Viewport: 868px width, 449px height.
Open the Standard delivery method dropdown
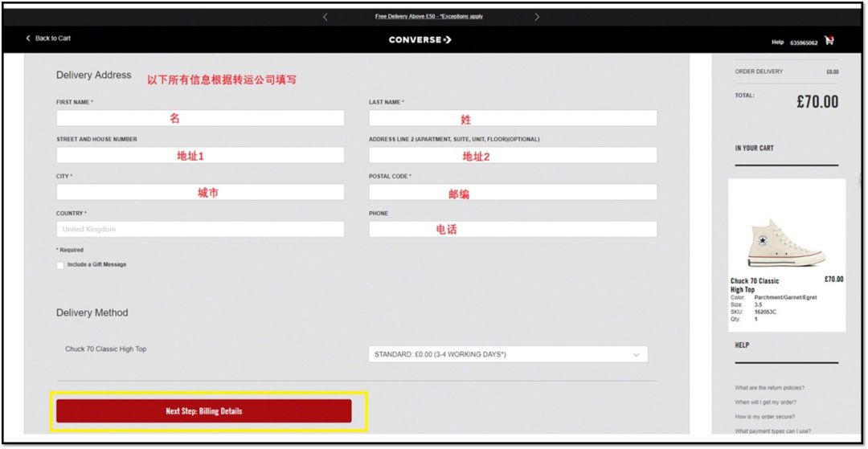pos(508,354)
